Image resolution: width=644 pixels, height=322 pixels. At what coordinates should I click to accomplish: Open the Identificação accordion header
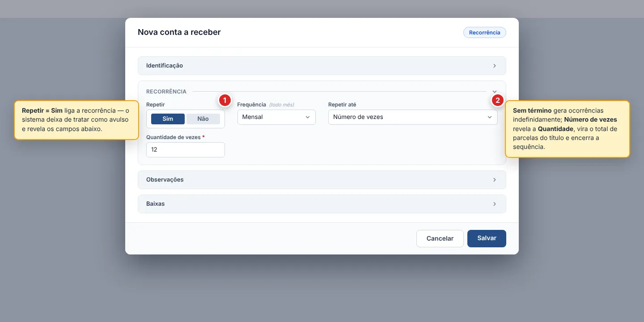(x=322, y=66)
